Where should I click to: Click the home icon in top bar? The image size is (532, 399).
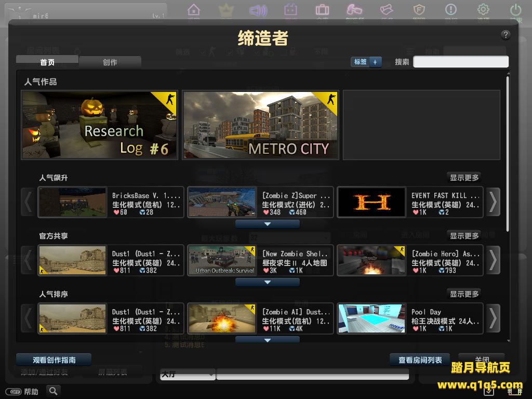click(193, 10)
